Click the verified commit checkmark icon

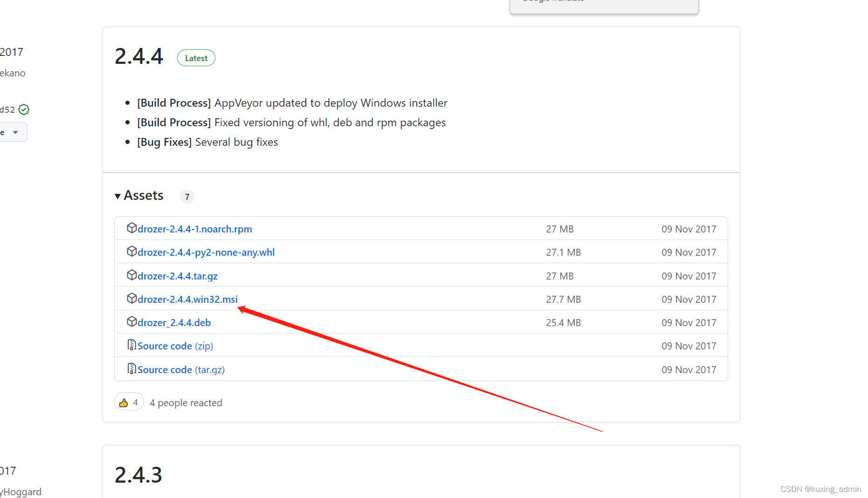click(x=24, y=109)
